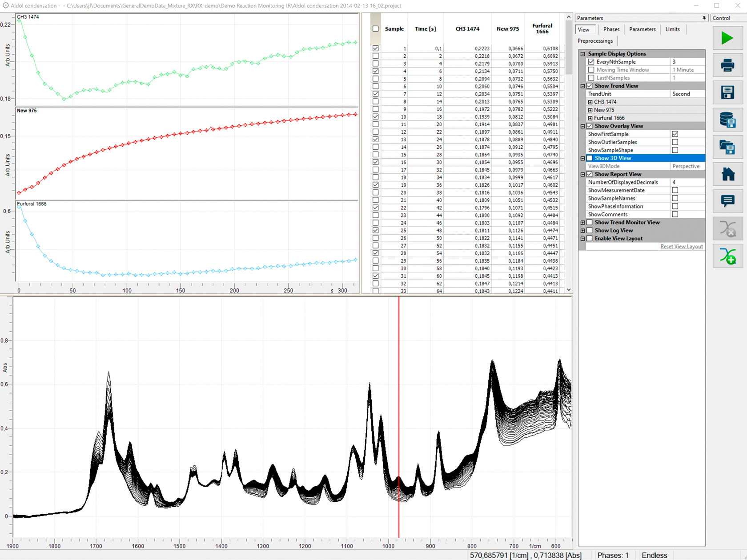Expand the CH3 1474 trend node

pyautogui.click(x=590, y=102)
